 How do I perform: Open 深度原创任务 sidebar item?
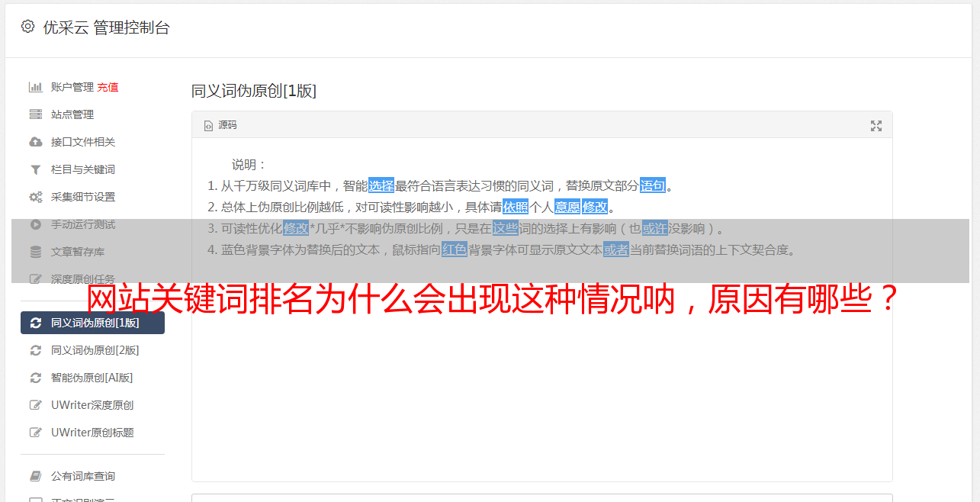92,279
